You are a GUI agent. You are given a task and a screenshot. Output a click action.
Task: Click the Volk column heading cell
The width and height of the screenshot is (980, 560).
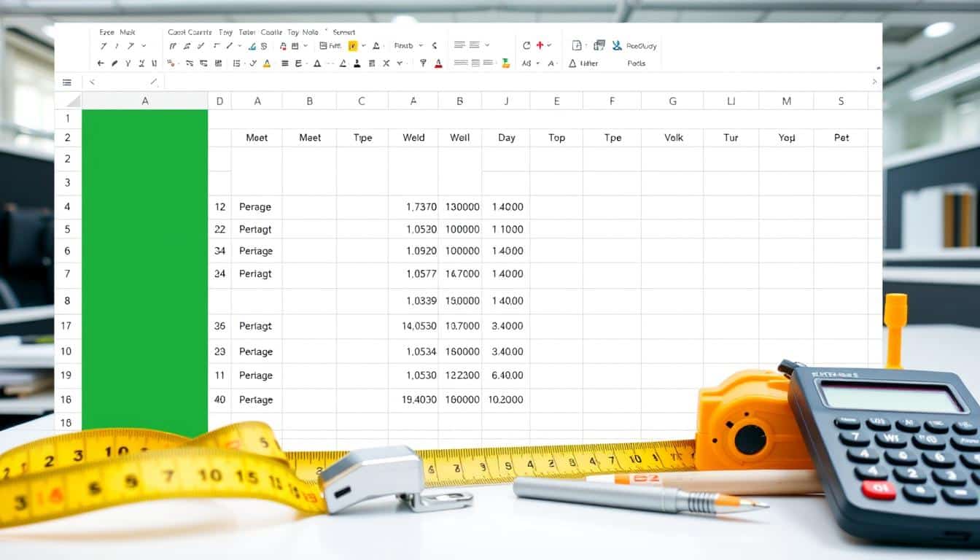(672, 138)
